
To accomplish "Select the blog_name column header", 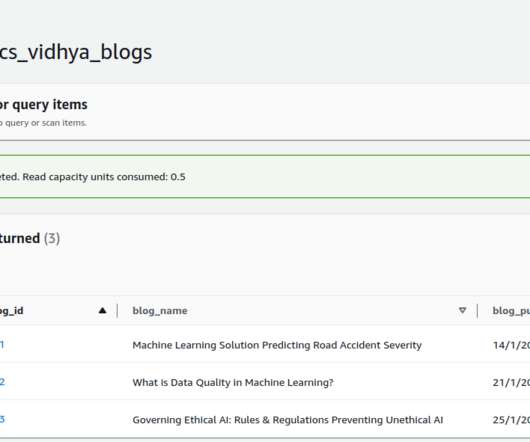I will [160, 311].
